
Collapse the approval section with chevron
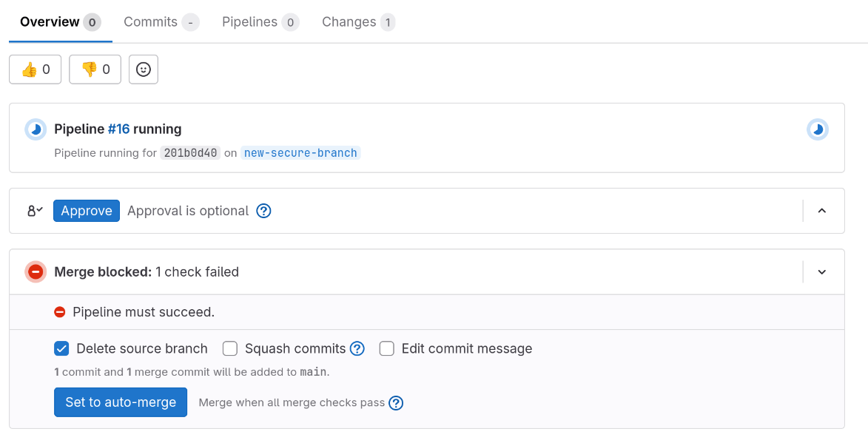821,211
